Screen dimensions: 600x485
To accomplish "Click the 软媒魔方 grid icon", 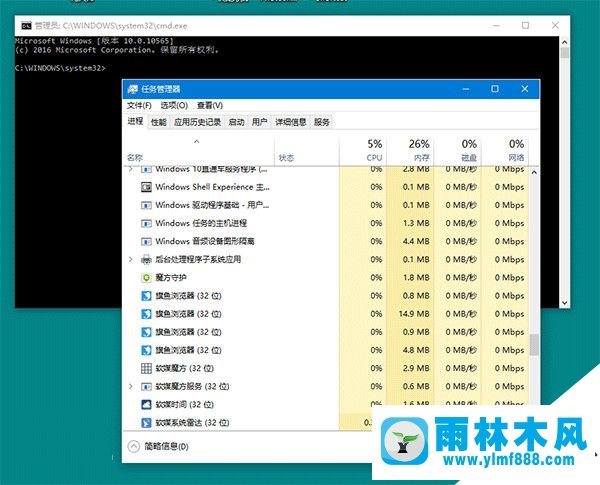I will pyautogui.click(x=146, y=368).
